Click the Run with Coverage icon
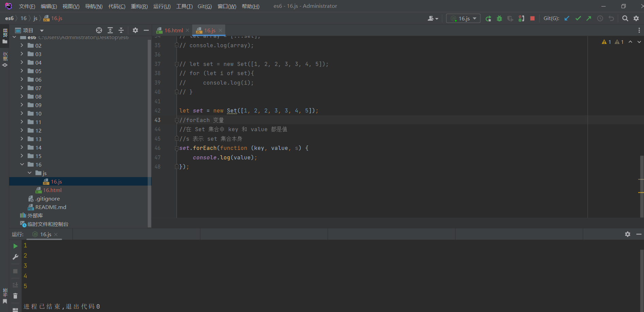The width and height of the screenshot is (644, 312). (510, 18)
